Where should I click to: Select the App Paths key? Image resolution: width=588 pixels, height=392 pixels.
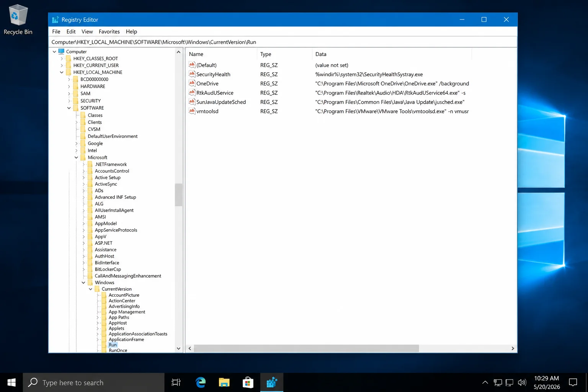coord(119,317)
